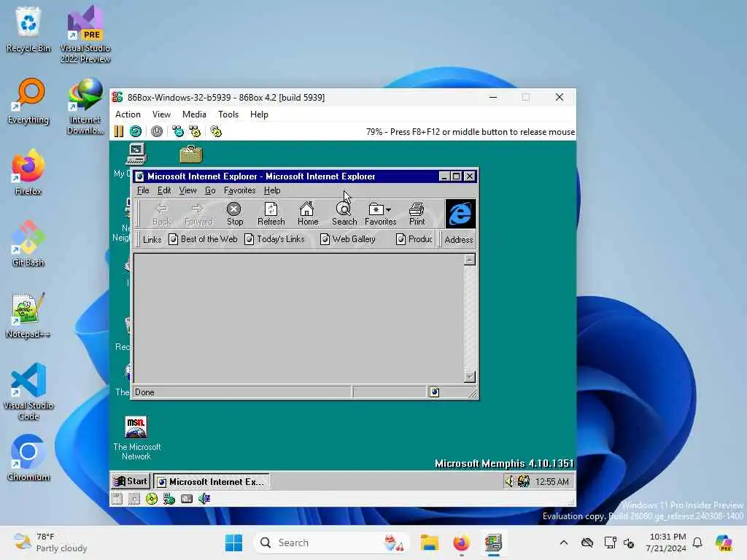
Task: Open the File menu in Internet Explorer
Action: 143,190
